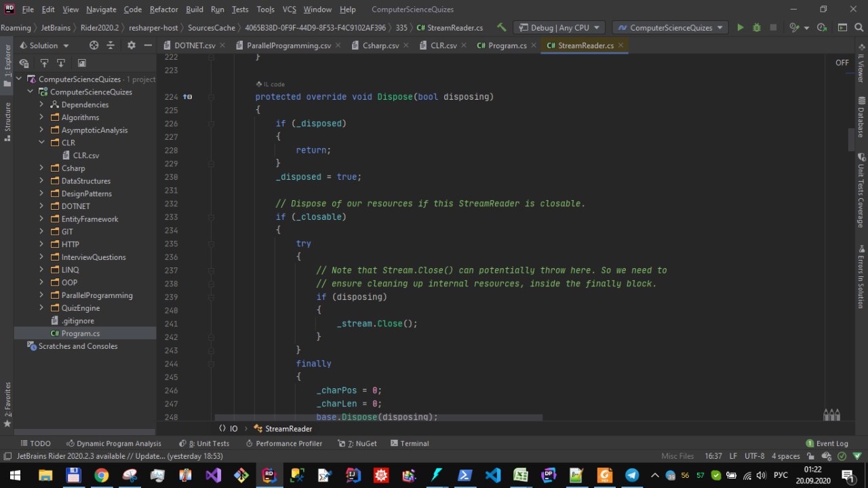Toggle the Show All Files eye icon

point(24,63)
